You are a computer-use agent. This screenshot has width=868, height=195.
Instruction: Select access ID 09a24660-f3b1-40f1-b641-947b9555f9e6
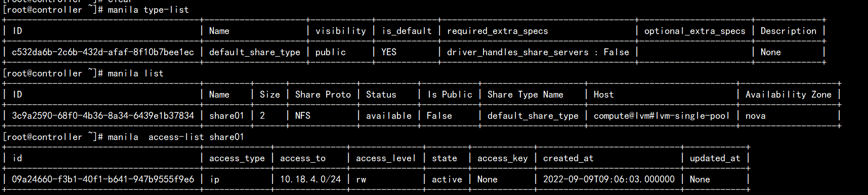coord(103,179)
